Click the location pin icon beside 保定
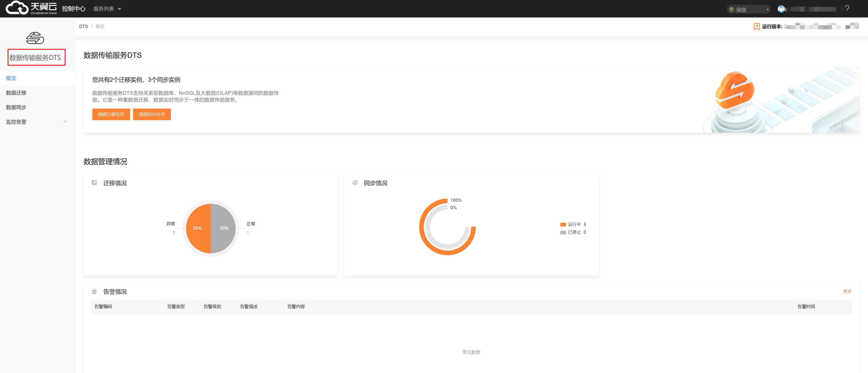The width and height of the screenshot is (868, 373). pos(732,10)
